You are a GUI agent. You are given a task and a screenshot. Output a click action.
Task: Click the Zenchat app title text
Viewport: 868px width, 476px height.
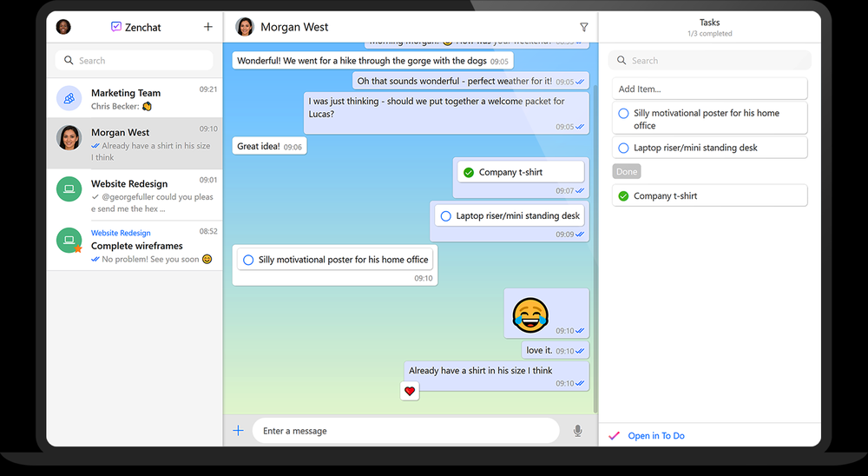pyautogui.click(x=143, y=27)
